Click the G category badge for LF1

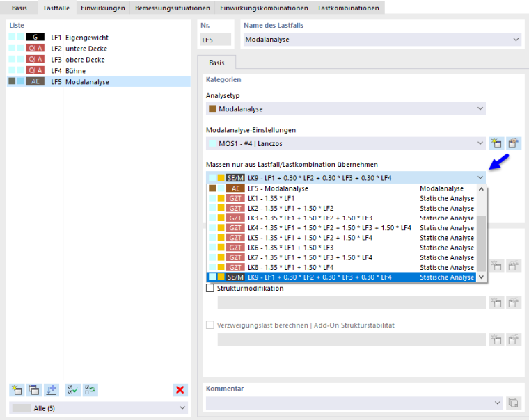click(x=35, y=37)
